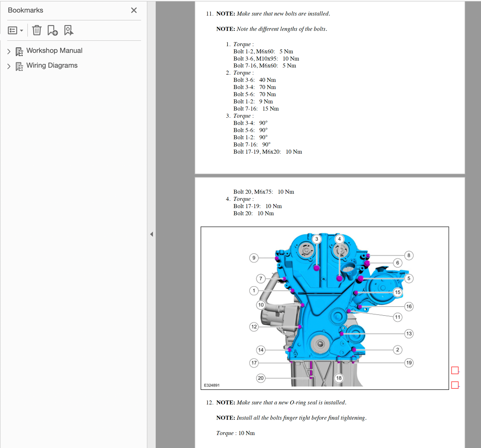This screenshot has width=481, height=448.
Task: Click the find current bookmark icon
Action: pyautogui.click(x=68, y=30)
